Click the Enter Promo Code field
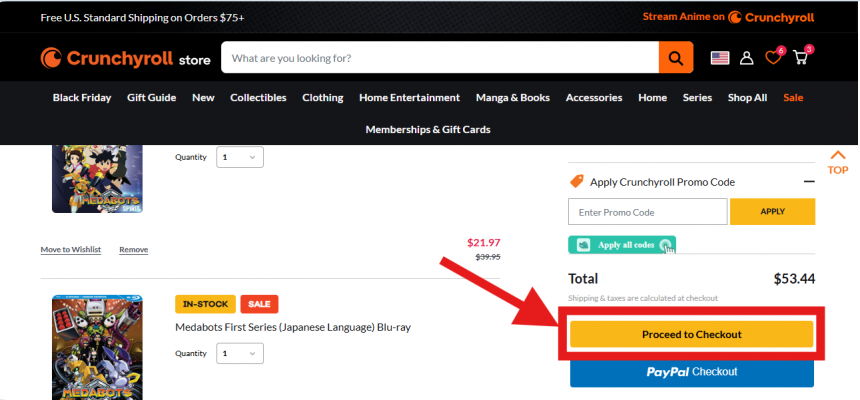 (647, 212)
